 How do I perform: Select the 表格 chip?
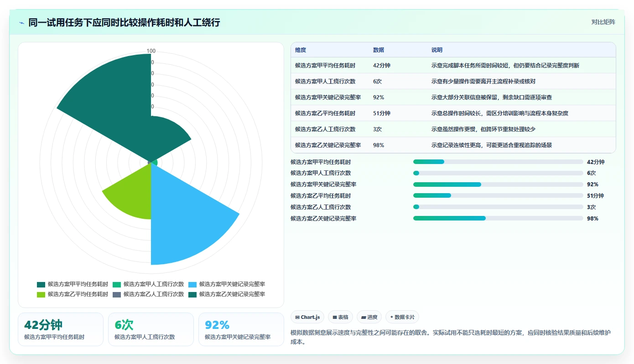click(340, 317)
